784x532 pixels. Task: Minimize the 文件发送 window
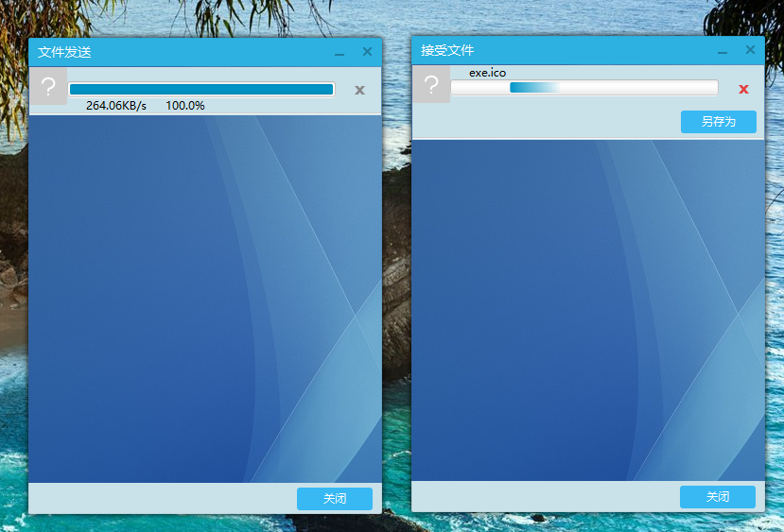pyautogui.click(x=340, y=54)
